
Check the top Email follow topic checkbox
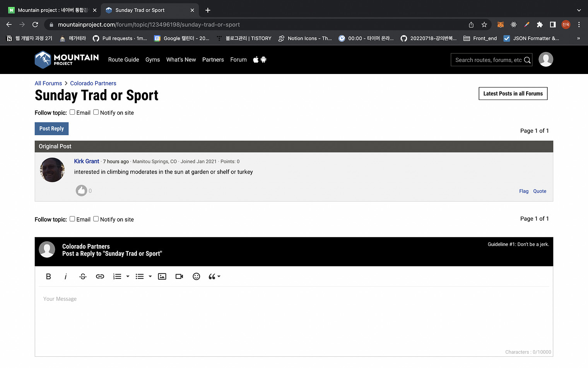72,112
